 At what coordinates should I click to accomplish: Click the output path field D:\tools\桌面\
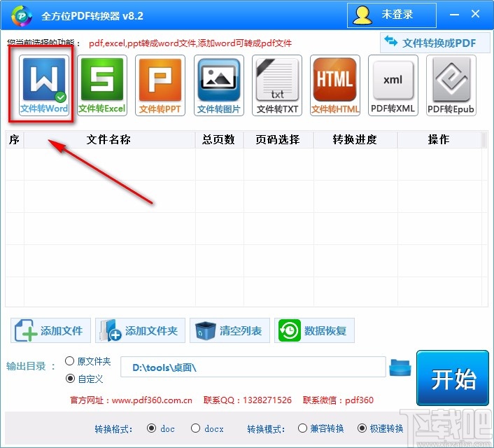[x=253, y=367]
